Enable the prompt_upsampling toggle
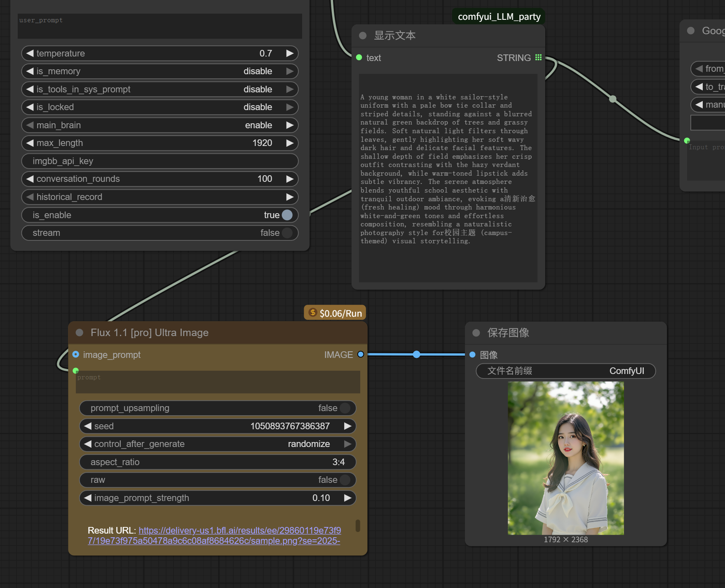Viewport: 725px width, 588px height. tap(345, 408)
